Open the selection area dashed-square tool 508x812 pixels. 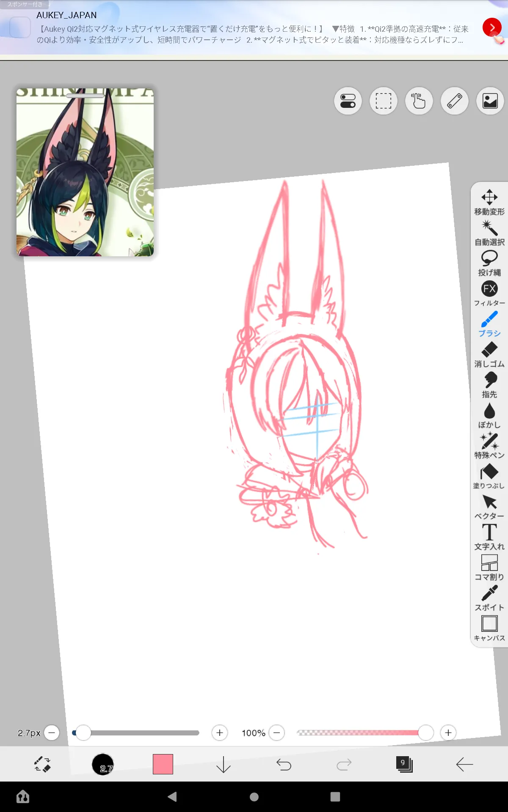click(384, 101)
